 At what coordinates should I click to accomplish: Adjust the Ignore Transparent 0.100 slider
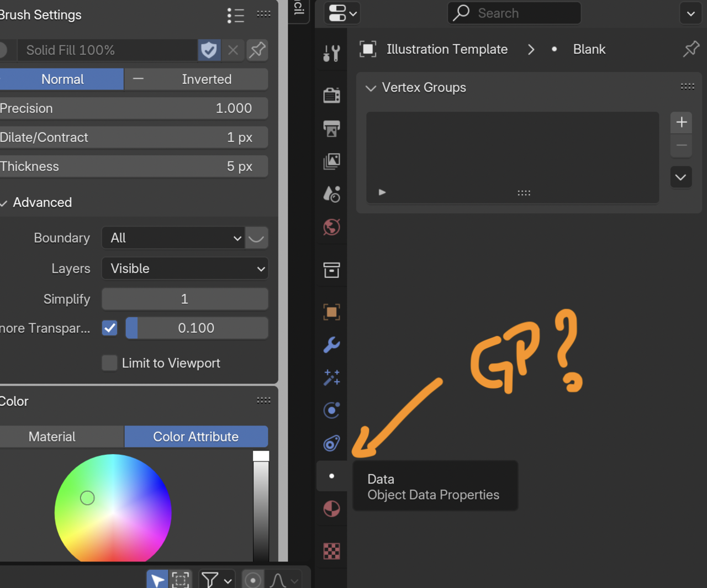pos(197,328)
